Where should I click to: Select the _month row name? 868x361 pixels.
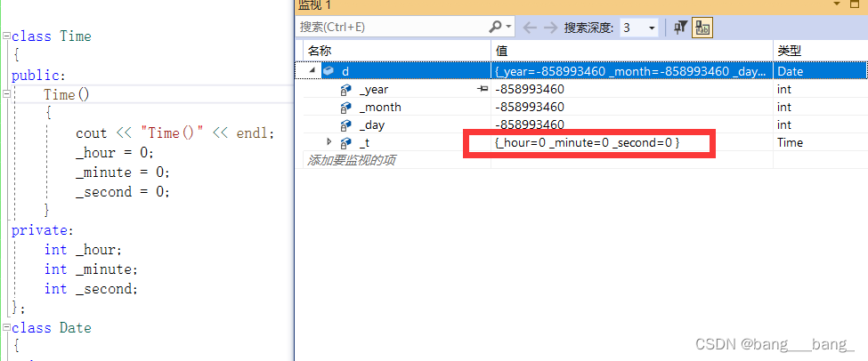(x=380, y=107)
